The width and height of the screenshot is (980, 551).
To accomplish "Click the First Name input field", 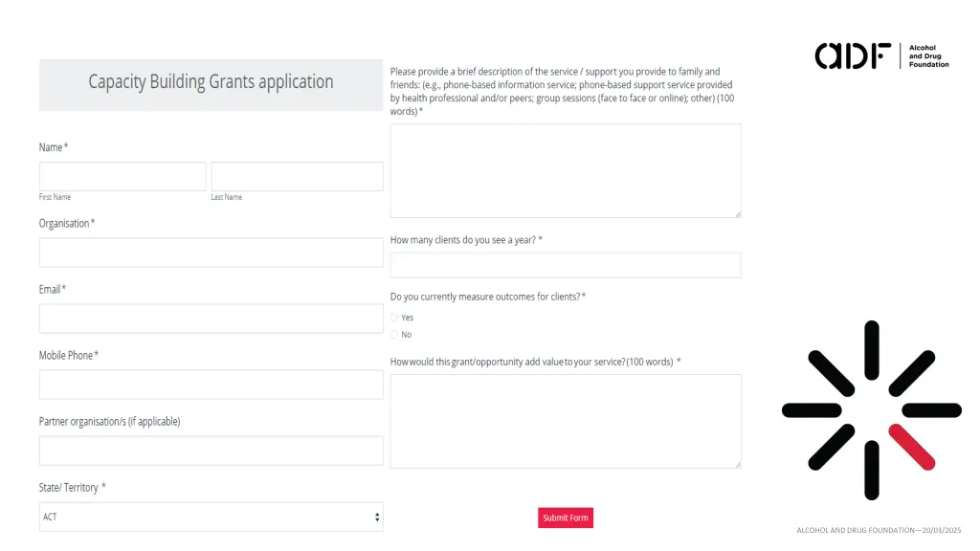I will [122, 176].
